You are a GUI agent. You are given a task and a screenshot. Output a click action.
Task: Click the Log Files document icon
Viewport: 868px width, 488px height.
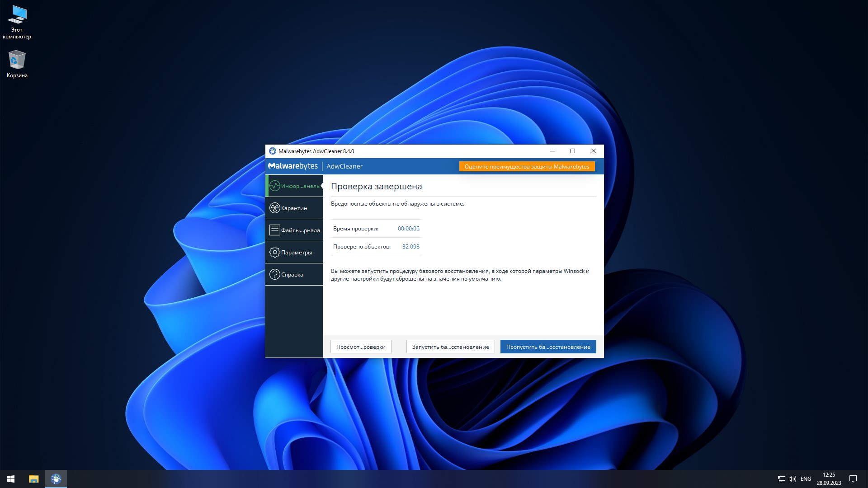coord(274,230)
